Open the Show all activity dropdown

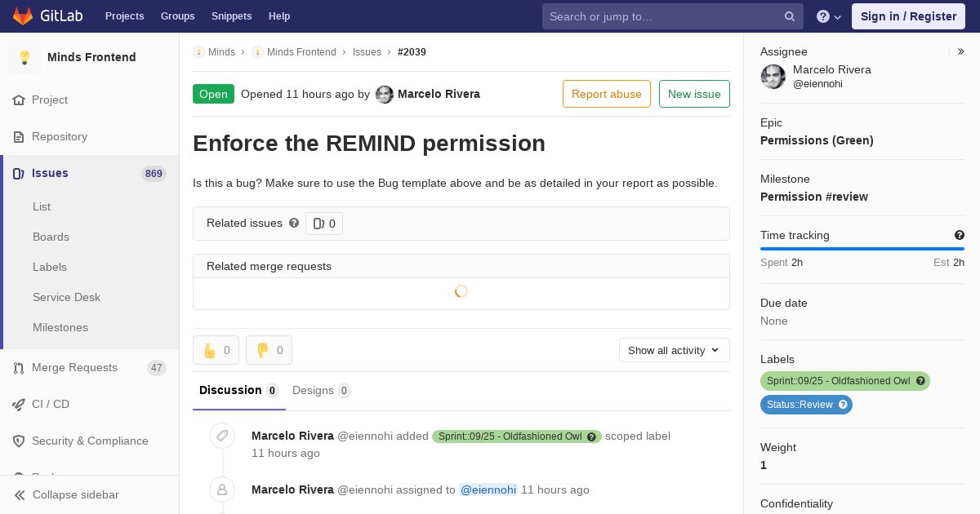(674, 350)
